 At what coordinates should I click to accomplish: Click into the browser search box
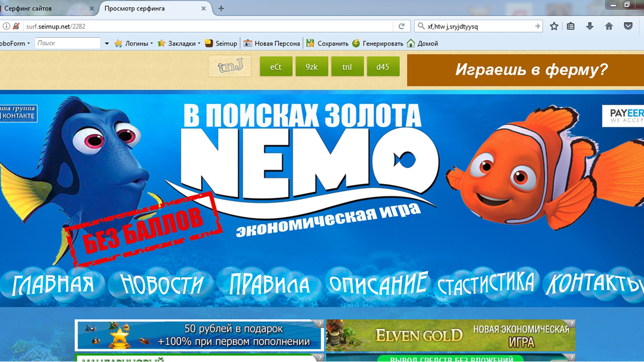coord(479,26)
